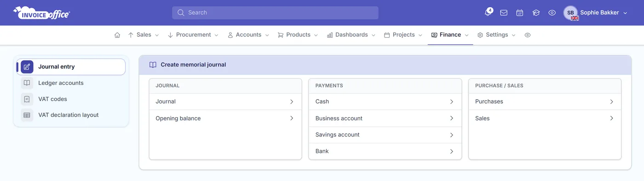The image size is (644, 181).
Task: Open the Journal row
Action: click(225, 102)
